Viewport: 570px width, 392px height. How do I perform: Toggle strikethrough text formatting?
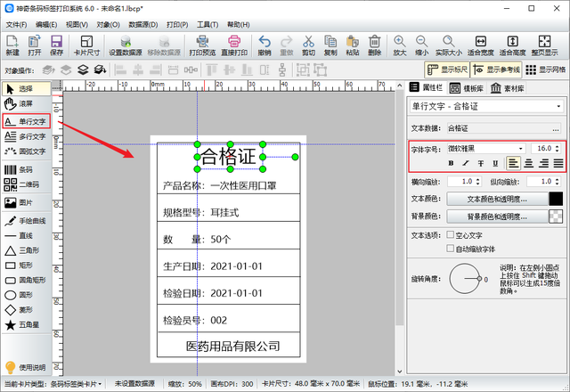point(481,163)
